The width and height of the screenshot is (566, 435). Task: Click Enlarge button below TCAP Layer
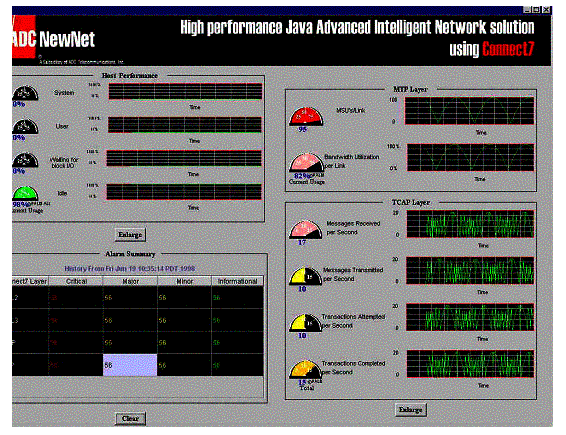pos(411,410)
